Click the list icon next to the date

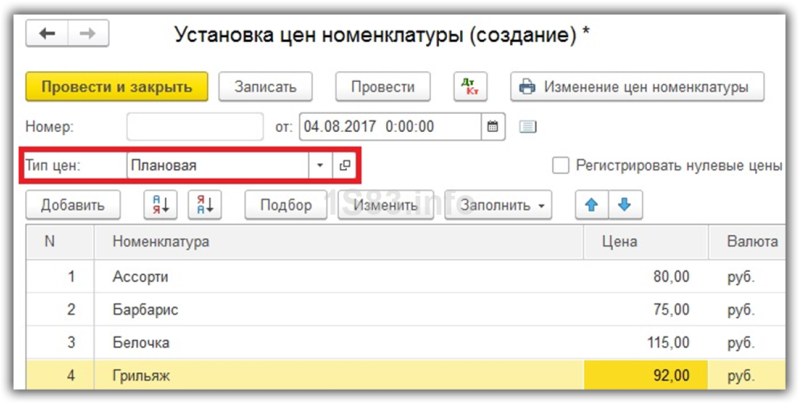point(528,127)
